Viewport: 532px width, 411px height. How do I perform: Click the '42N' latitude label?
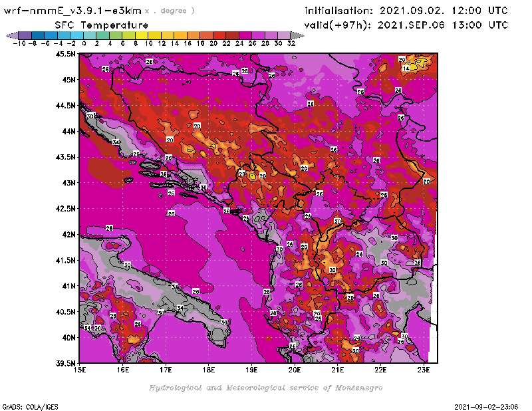pyautogui.click(x=68, y=235)
